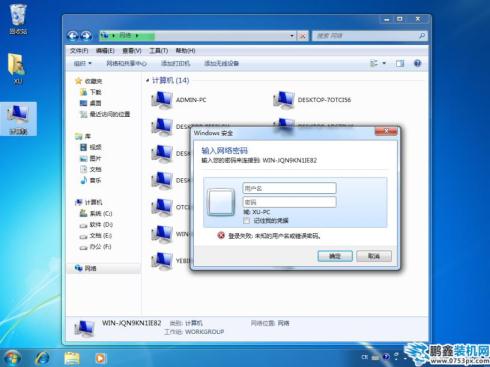The image size is (490, 367).
Task: Focus the username input field
Action: point(289,188)
